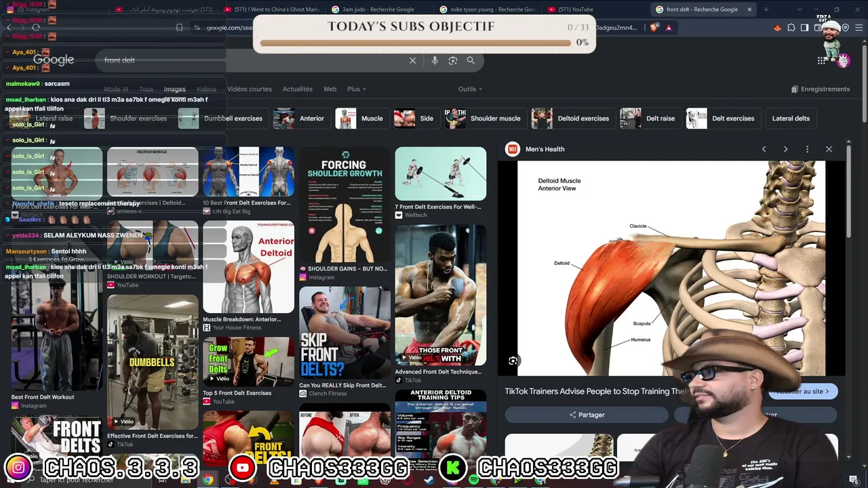Filter images by Deltoid exercises chip
The width and height of the screenshot is (868, 488).
[x=573, y=119]
